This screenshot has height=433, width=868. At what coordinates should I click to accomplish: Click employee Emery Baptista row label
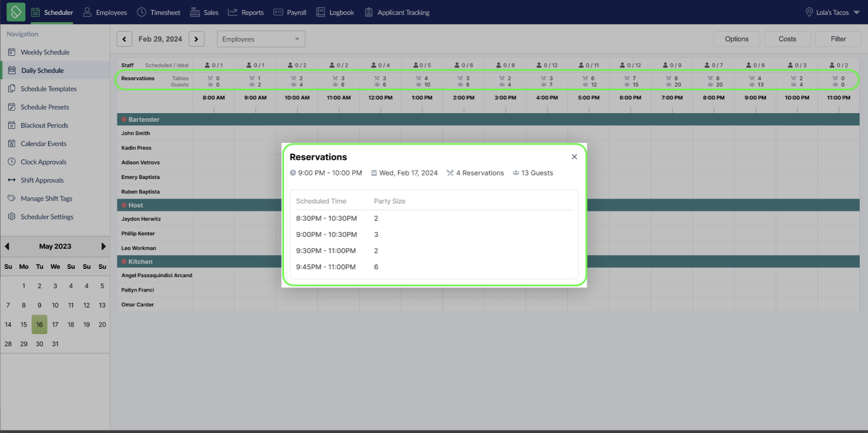(141, 177)
